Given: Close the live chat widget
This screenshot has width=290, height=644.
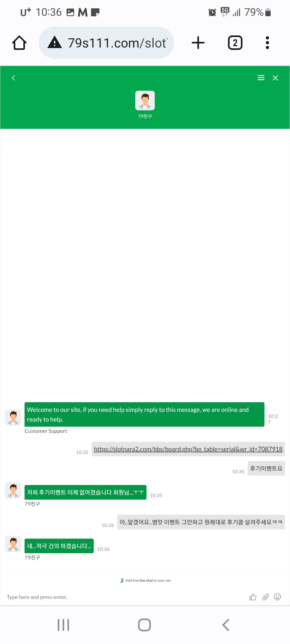Looking at the screenshot, I should click(x=275, y=78).
